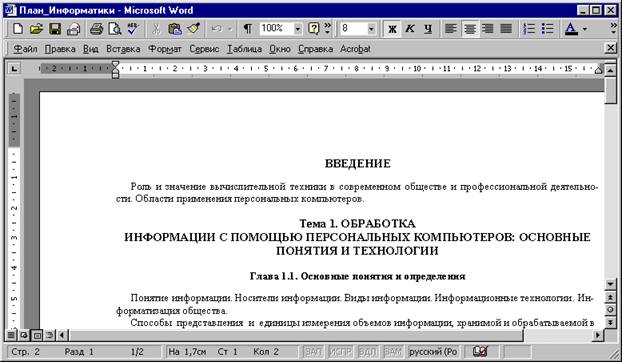Show paragraph marks with pilcrow icon
The height and width of the screenshot is (362, 622).
(x=248, y=29)
